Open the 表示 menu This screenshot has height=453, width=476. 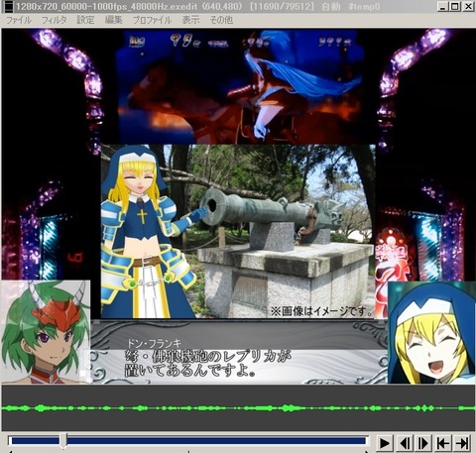[190, 20]
